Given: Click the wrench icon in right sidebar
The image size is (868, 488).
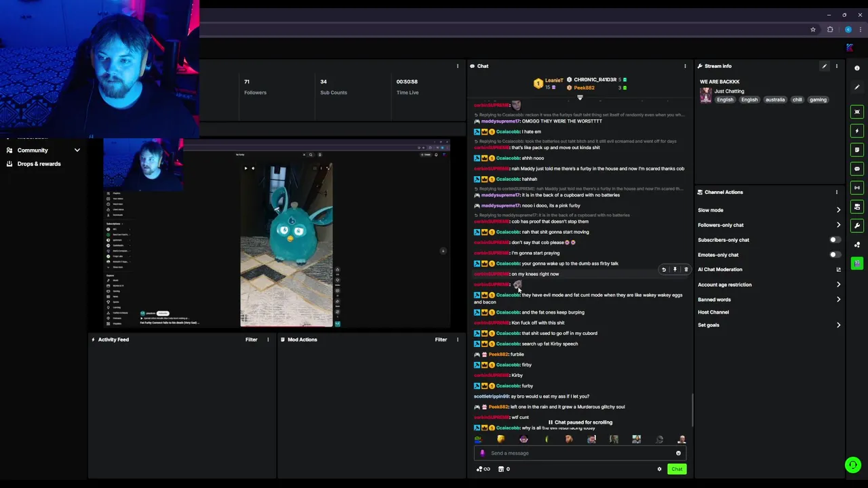Looking at the screenshot, I should pyautogui.click(x=857, y=226).
